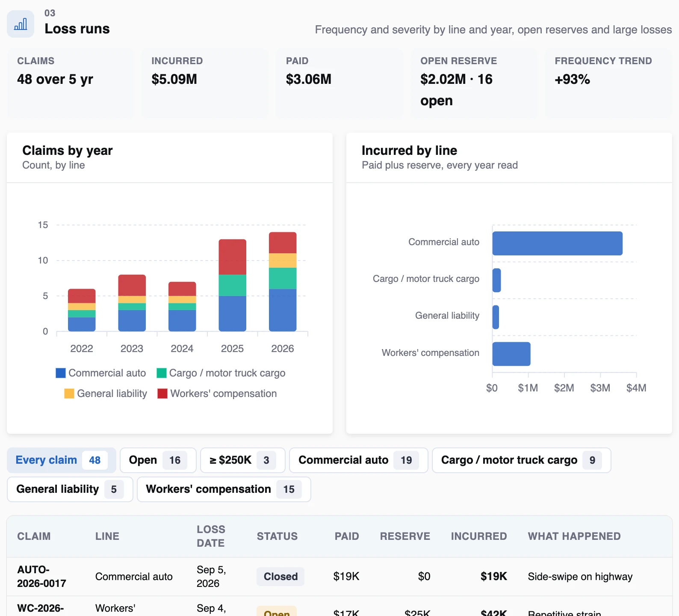This screenshot has height=616, width=679.
Task: Click the General liability incurred bar
Action: click(496, 317)
